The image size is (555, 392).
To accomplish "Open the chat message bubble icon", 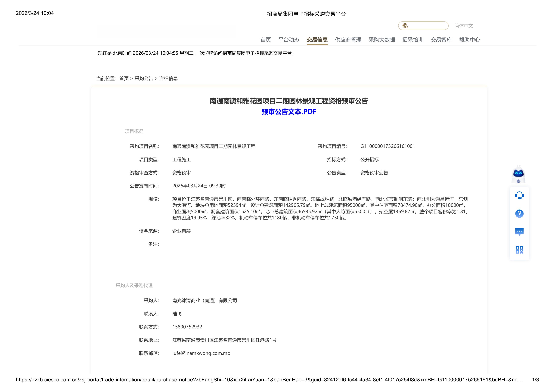I will pos(519,232).
